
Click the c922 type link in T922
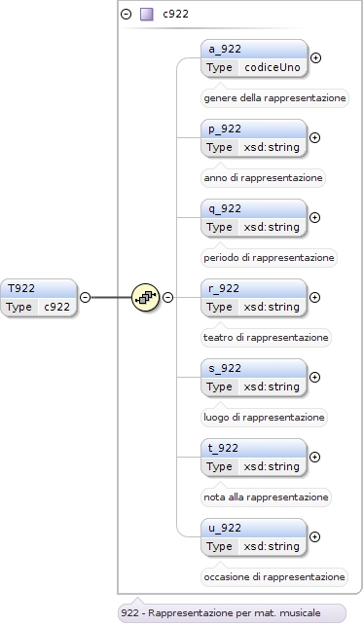click(57, 307)
